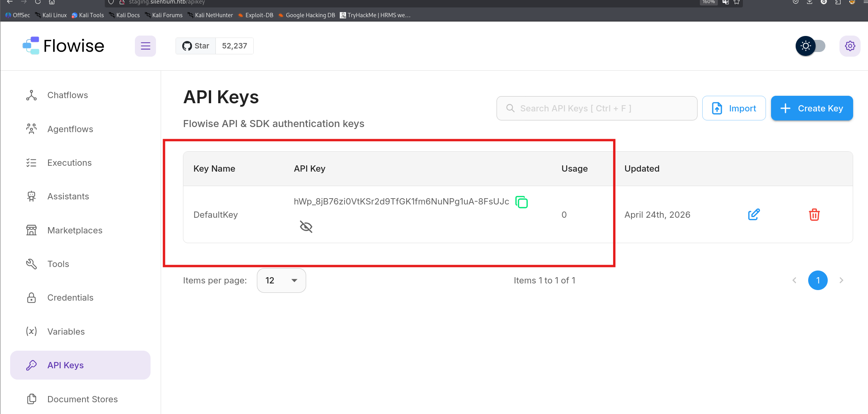Select Tools in the sidebar
The width and height of the screenshot is (868, 414).
81,264
